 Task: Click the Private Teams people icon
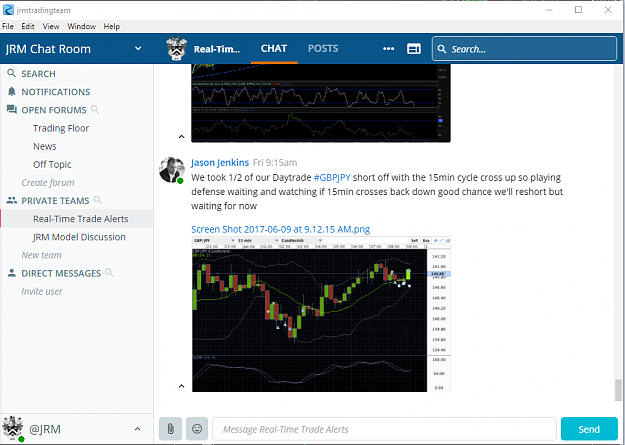click(12, 200)
